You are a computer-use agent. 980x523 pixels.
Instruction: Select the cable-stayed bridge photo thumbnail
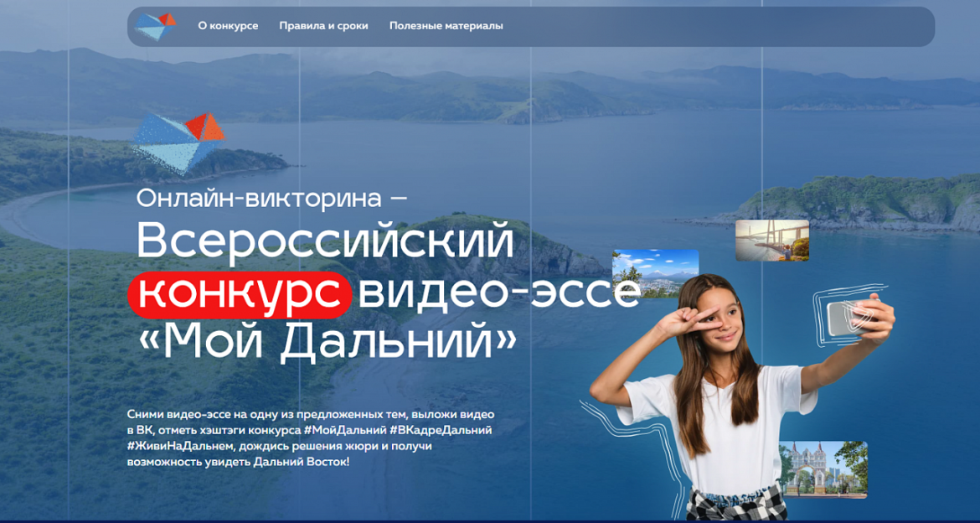click(x=771, y=241)
